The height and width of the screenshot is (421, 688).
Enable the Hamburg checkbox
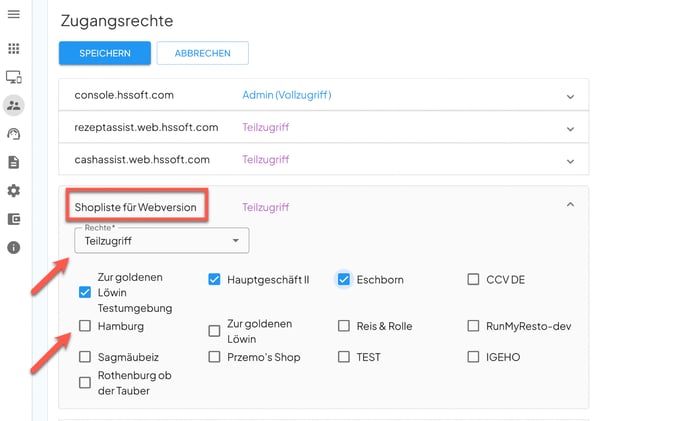point(85,326)
